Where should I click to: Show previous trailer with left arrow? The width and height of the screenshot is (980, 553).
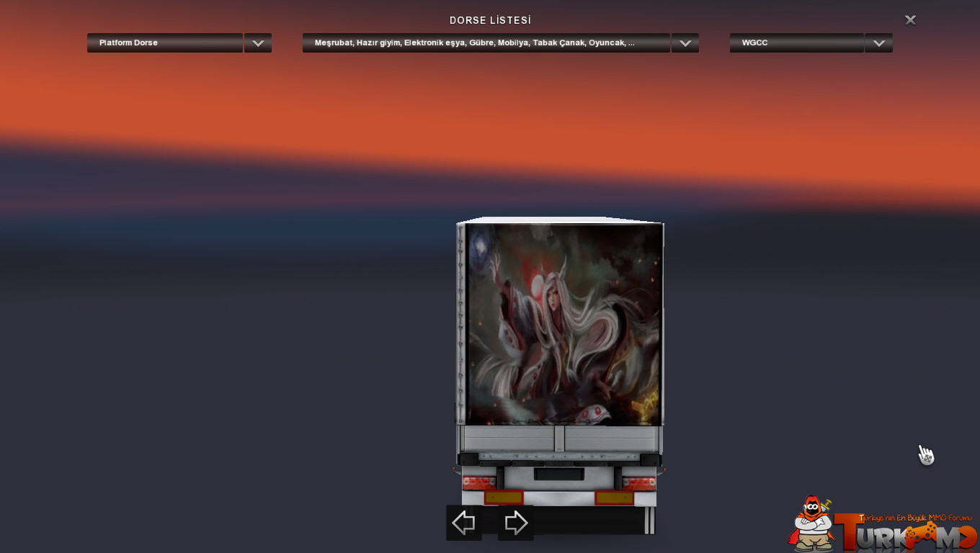coord(464,523)
